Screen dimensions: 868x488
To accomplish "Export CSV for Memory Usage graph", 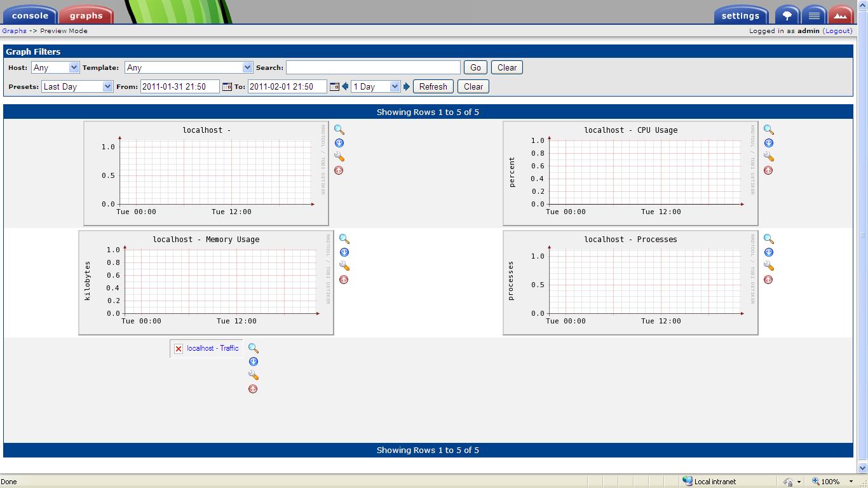I will (x=344, y=252).
